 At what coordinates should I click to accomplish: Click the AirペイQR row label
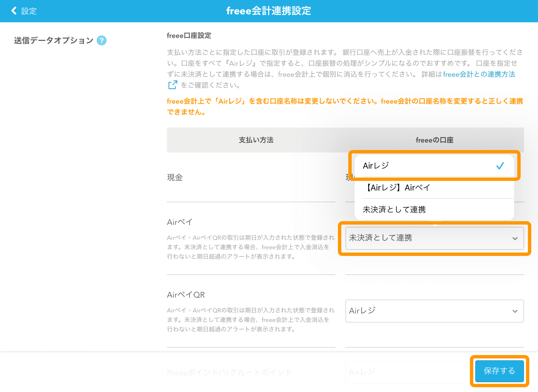pyautogui.click(x=186, y=295)
